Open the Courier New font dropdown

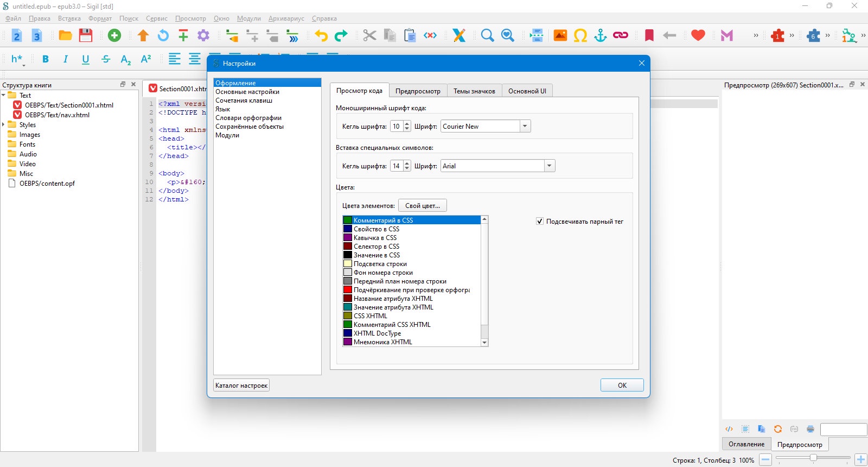click(x=486, y=127)
